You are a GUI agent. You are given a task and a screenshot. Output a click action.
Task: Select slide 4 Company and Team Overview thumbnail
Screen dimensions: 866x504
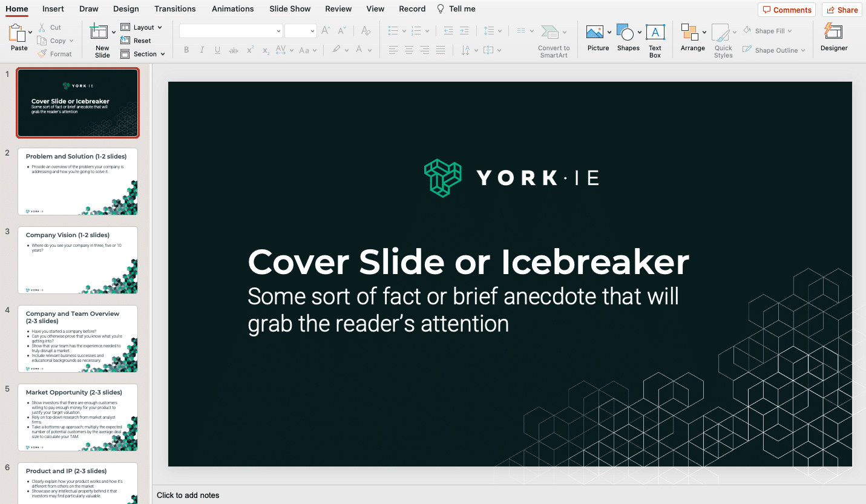(x=78, y=339)
